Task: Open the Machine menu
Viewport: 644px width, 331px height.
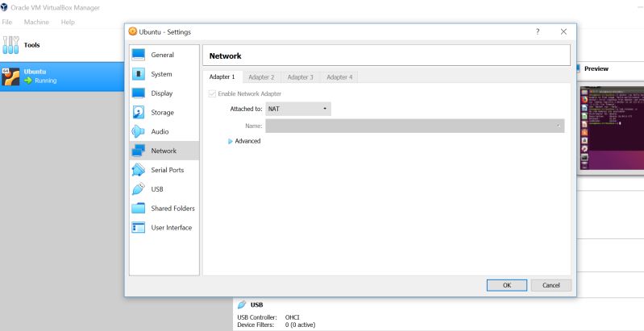Action: click(36, 23)
